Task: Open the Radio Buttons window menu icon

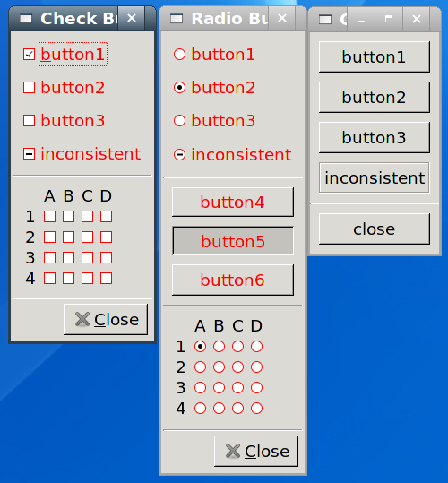Action: 177,19
